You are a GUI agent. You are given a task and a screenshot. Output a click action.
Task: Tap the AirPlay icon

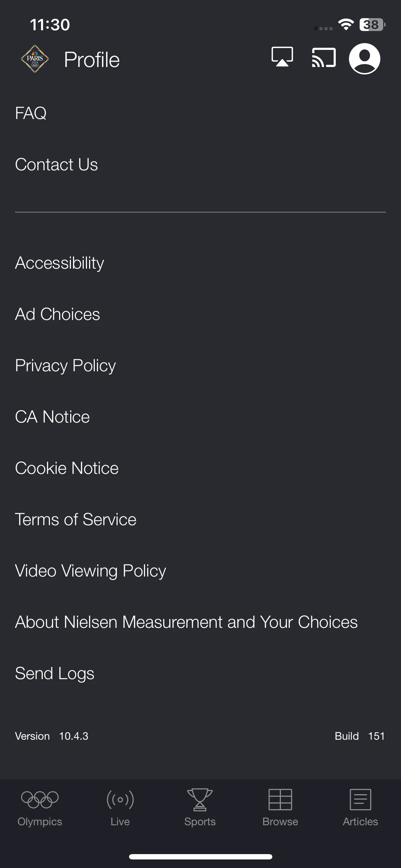[282, 57]
